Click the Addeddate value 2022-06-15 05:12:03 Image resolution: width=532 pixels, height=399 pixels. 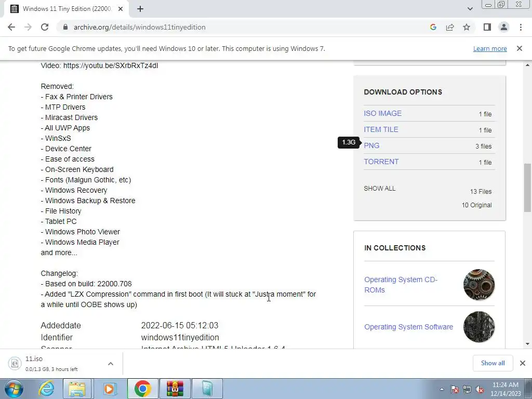coord(180,325)
